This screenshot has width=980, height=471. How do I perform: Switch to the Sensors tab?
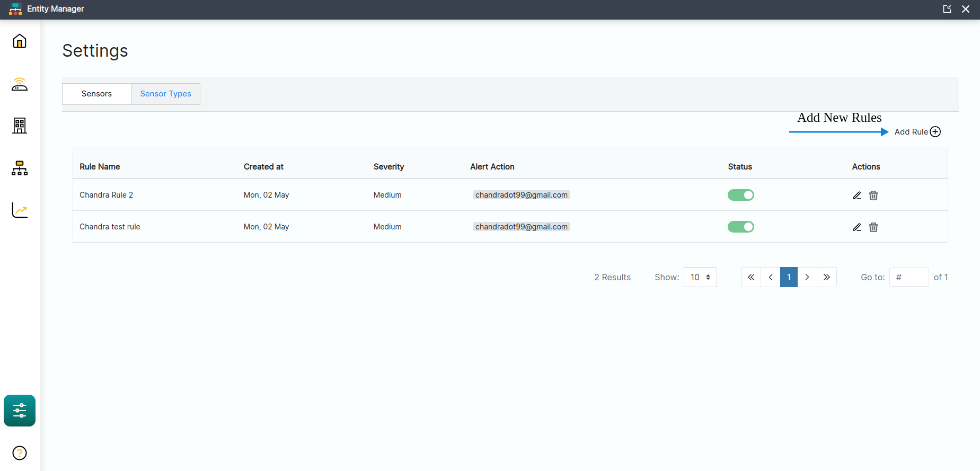point(96,94)
